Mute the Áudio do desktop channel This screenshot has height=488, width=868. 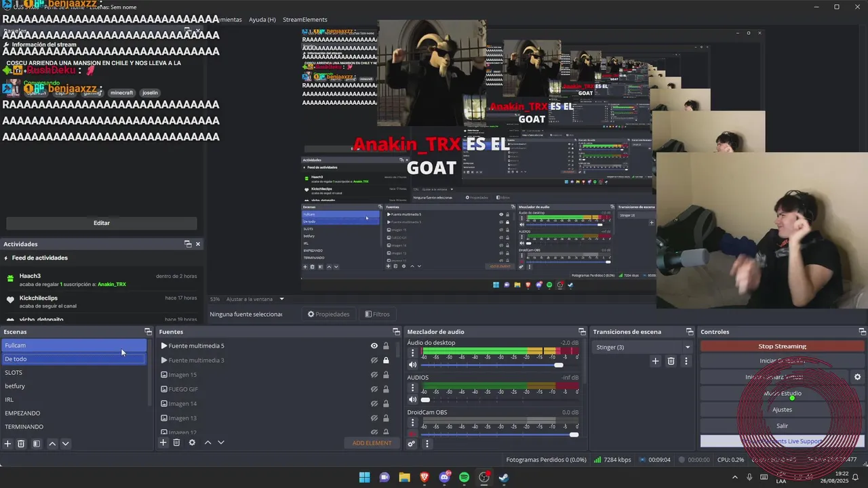click(x=412, y=365)
